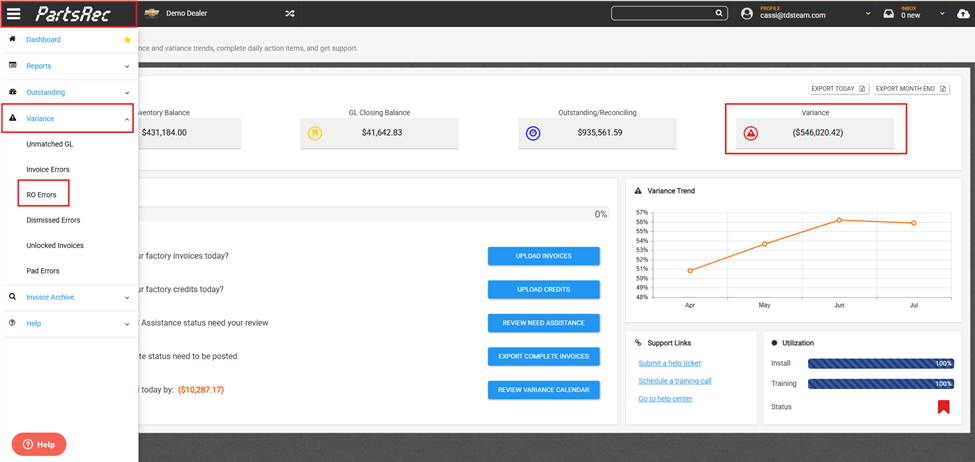The height and width of the screenshot is (462, 975).
Task: Open the Dashboard menu item
Action: (44, 39)
